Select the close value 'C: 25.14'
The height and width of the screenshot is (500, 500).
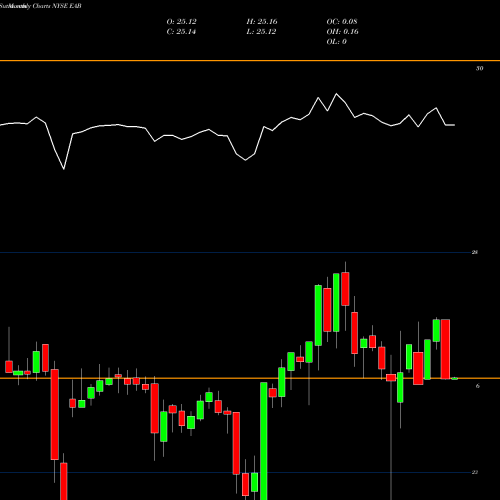181,32
